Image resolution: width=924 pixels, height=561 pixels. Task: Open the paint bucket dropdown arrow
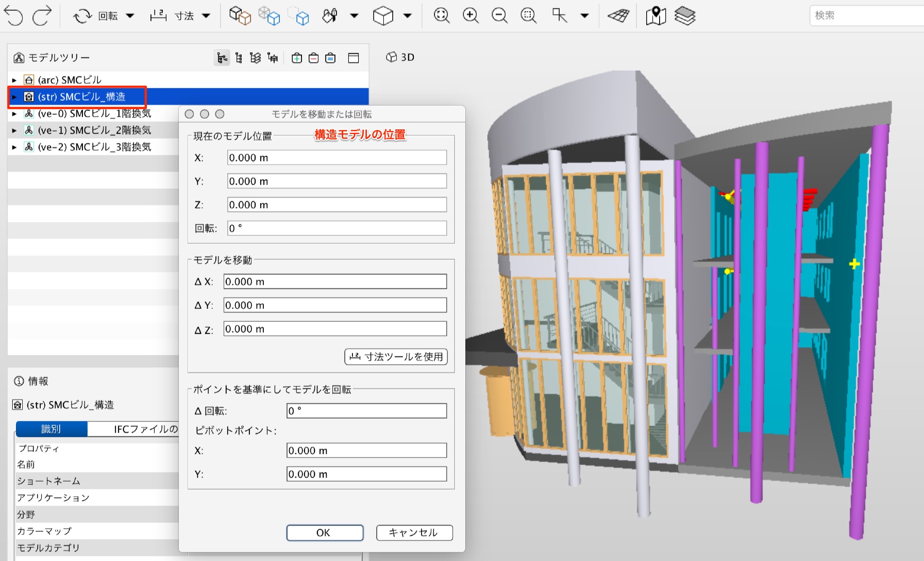[354, 16]
